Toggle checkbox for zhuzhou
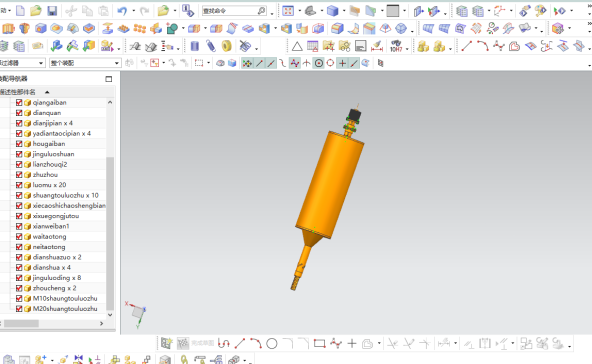This screenshot has height=364, width=592. tap(19, 174)
